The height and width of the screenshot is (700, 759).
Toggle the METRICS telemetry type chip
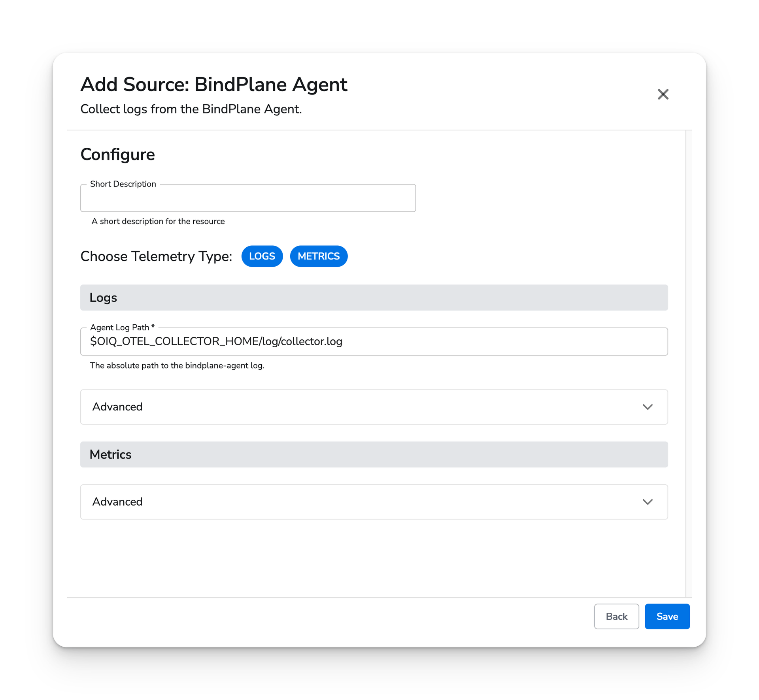(x=319, y=256)
